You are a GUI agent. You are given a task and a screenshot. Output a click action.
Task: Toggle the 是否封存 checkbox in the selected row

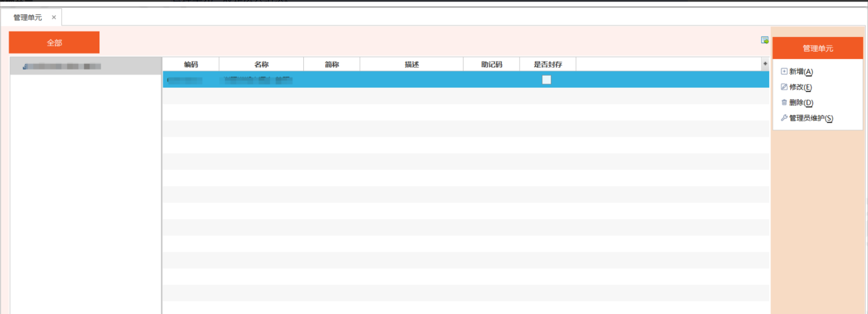click(547, 80)
